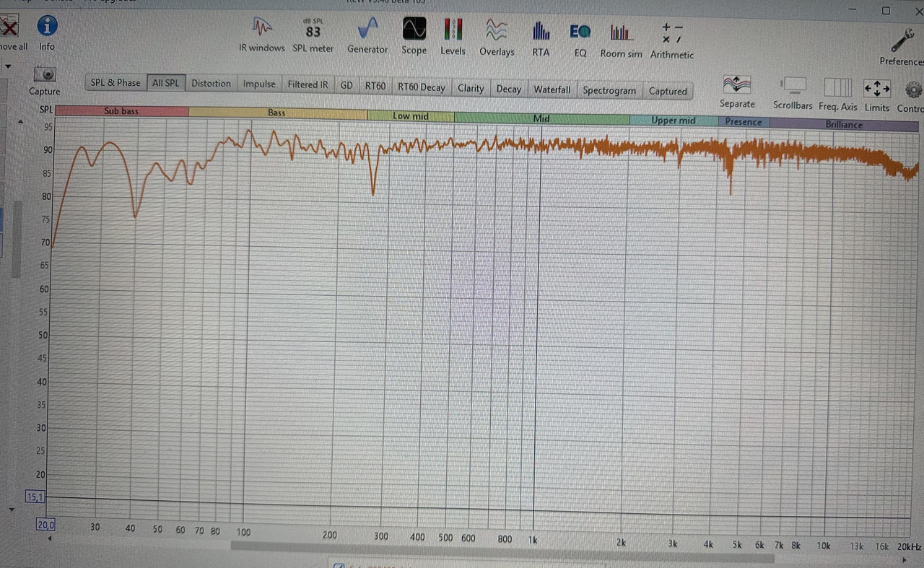Switch to the GD tab
The width and height of the screenshot is (924, 568).
(346, 85)
